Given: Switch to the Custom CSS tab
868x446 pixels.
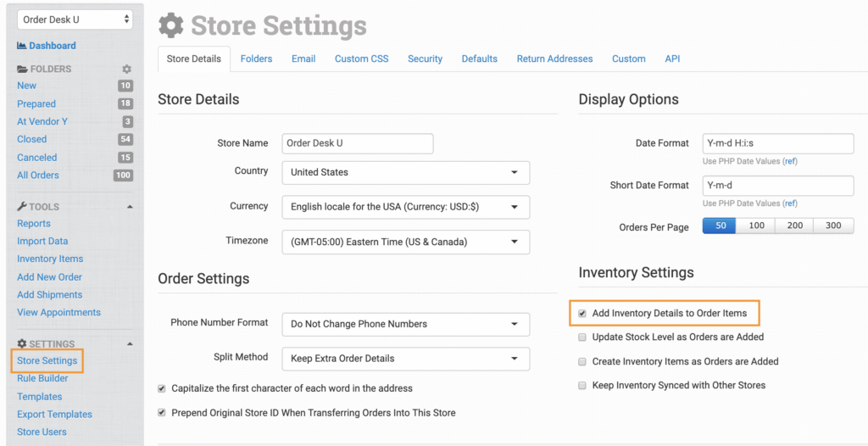Looking at the screenshot, I should 362,59.
